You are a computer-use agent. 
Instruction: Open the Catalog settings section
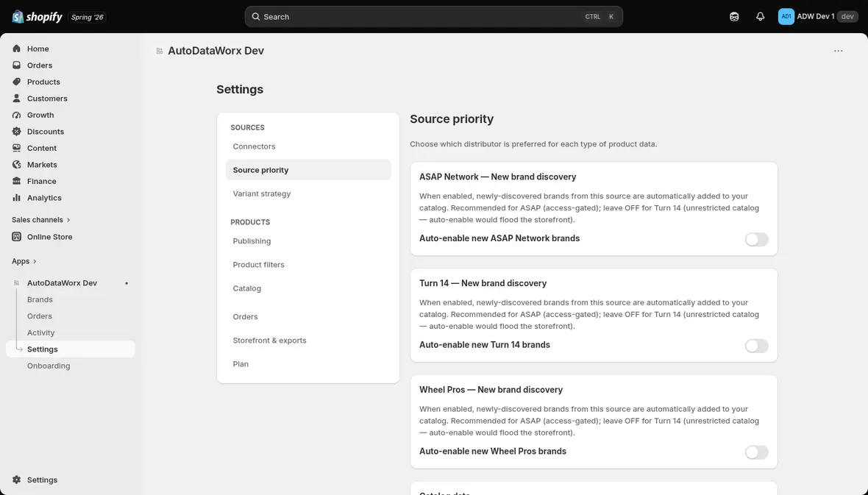click(x=308, y=288)
